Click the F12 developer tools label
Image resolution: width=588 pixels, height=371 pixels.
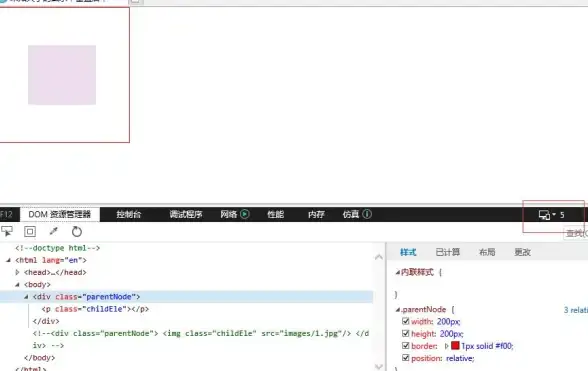(x=6, y=215)
